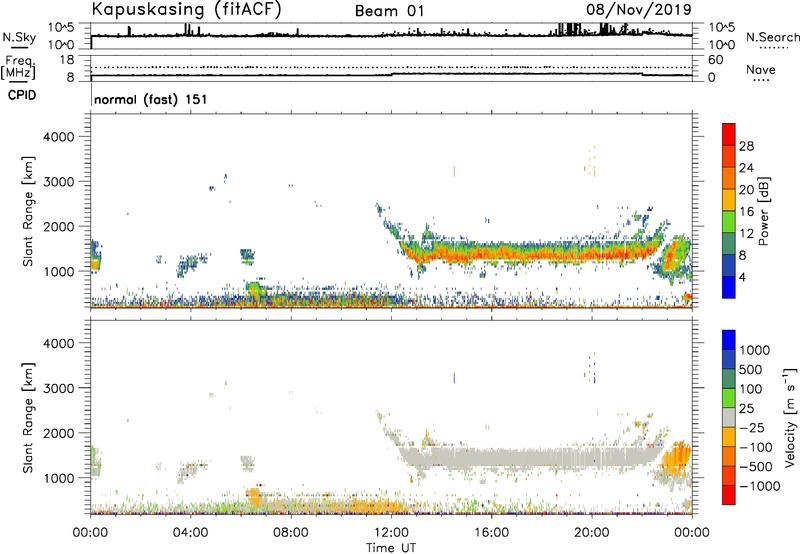Click the gray scatter band in velocity panel
Screen dimensions: 800x554
[x=531, y=457]
